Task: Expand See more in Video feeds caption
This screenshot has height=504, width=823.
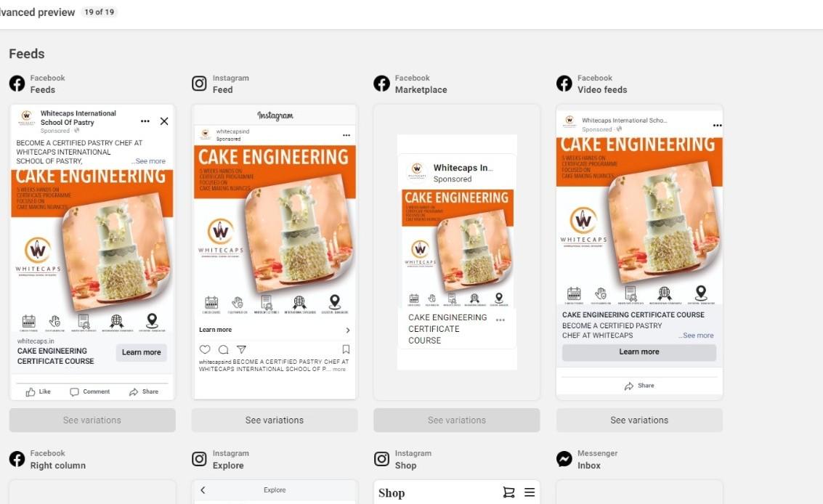Action: click(696, 336)
